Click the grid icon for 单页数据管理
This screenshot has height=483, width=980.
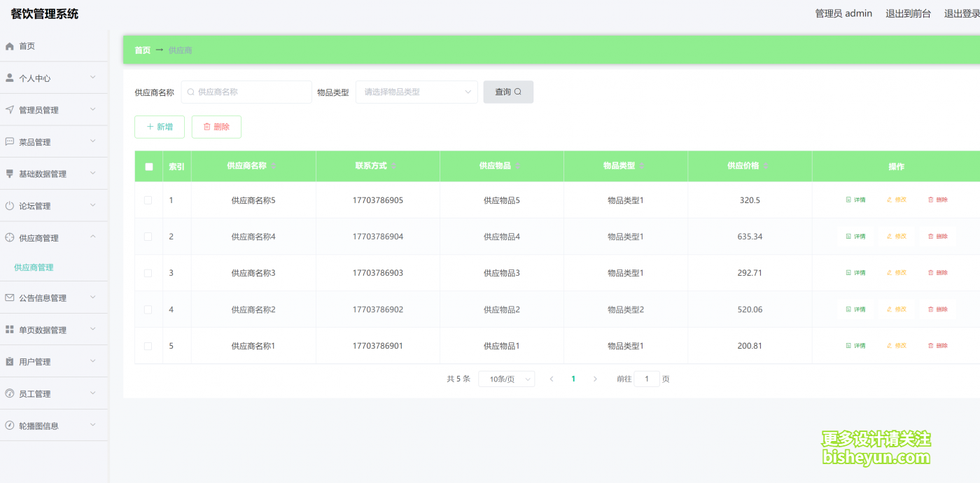[x=10, y=330]
